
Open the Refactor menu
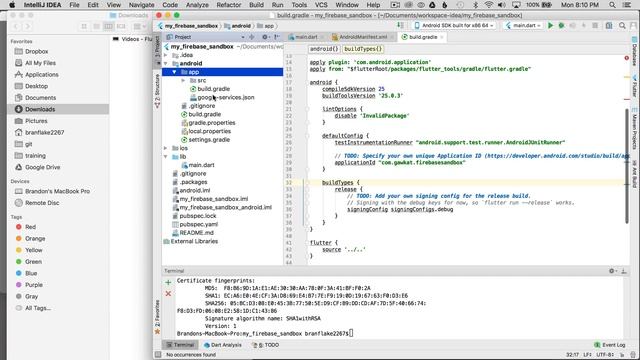pyautogui.click(x=229, y=5)
